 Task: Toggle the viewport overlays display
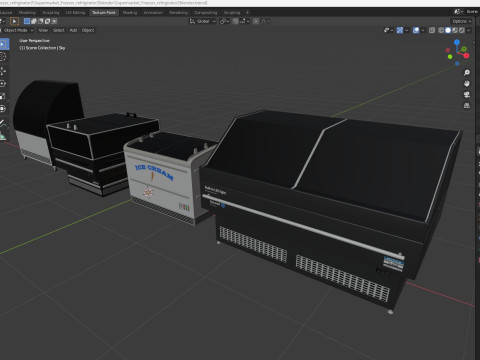click(x=416, y=30)
